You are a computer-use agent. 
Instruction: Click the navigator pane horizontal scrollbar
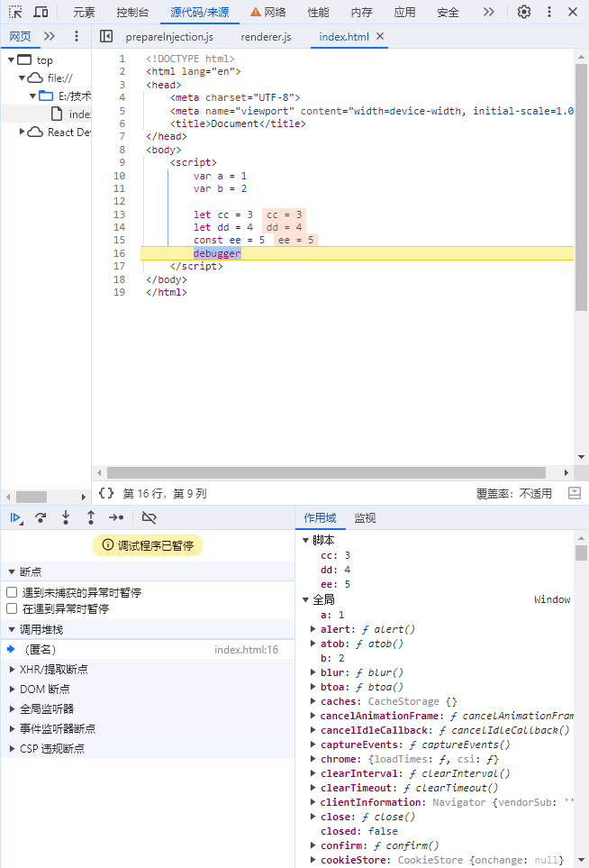[31, 498]
